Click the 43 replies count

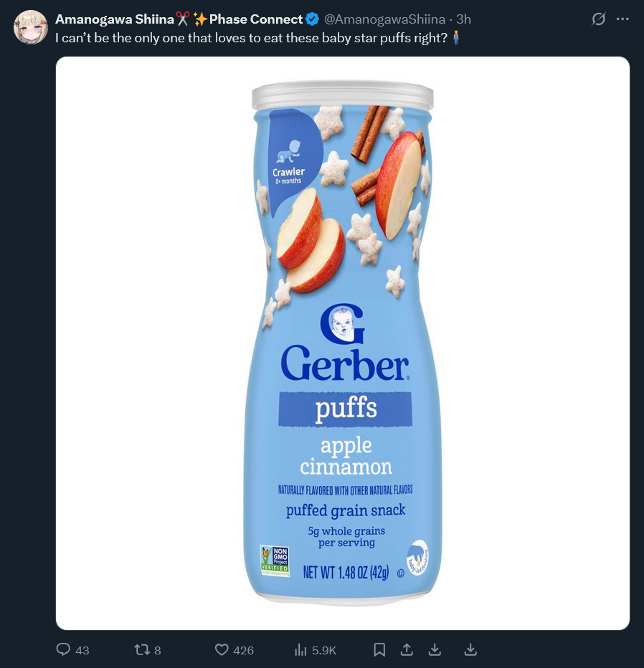82,650
